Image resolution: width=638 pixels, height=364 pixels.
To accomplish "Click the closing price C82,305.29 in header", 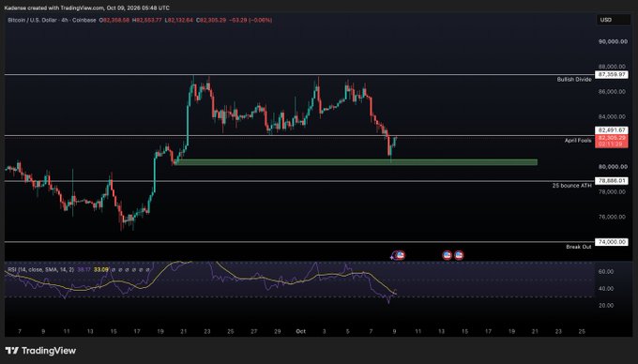I will coord(211,20).
